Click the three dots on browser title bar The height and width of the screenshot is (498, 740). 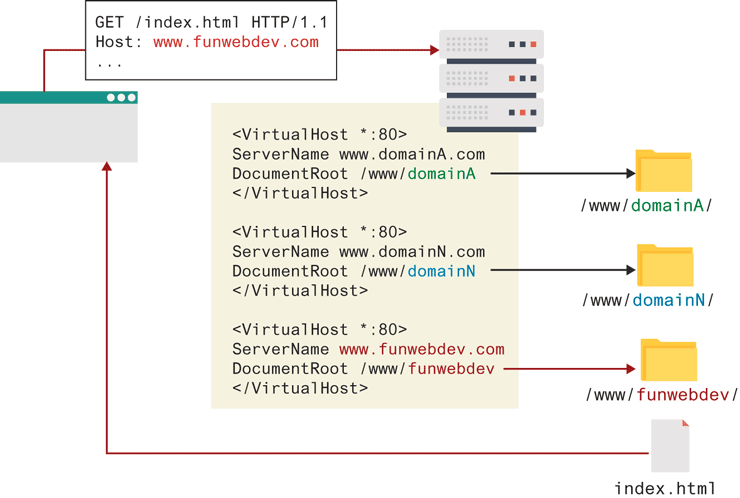121,98
